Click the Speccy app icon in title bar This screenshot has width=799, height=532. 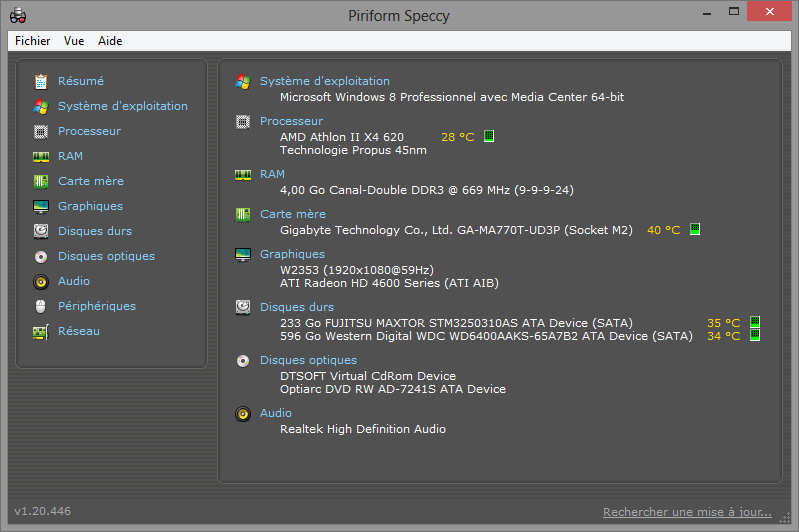pyautogui.click(x=18, y=16)
